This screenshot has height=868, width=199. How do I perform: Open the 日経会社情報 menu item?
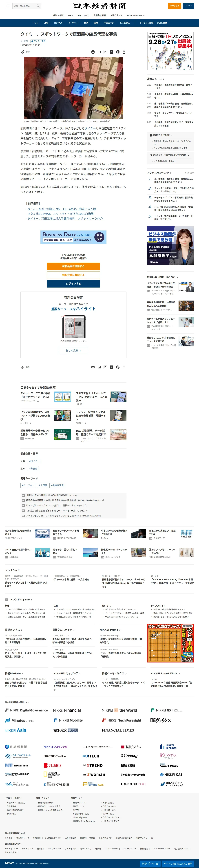click(100, 15)
